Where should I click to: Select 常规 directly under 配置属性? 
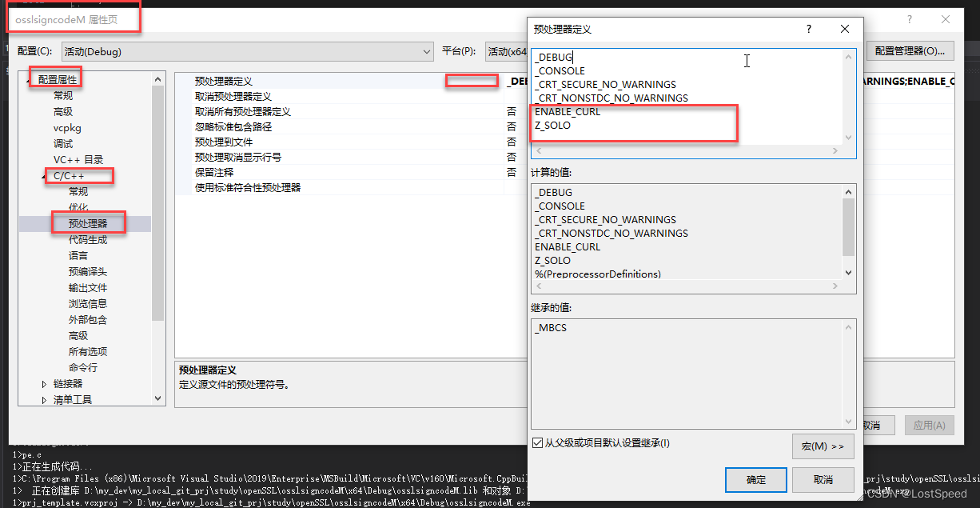pyautogui.click(x=63, y=96)
